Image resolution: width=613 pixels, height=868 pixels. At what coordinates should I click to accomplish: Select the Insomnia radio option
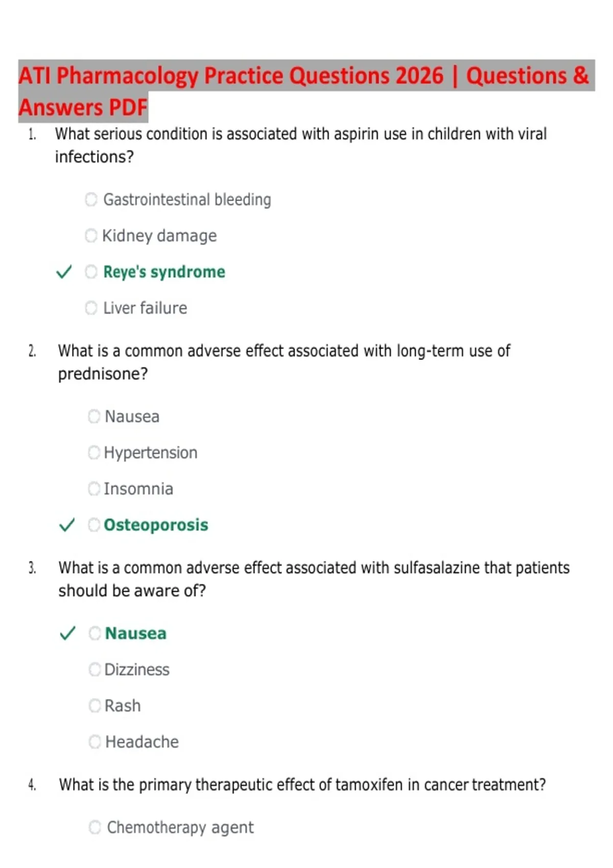click(x=94, y=489)
